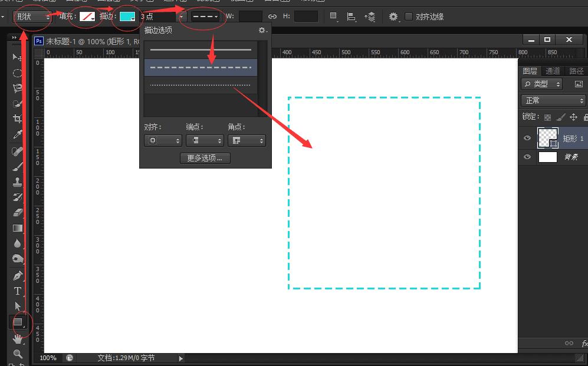Select the Pen tool

point(18,276)
